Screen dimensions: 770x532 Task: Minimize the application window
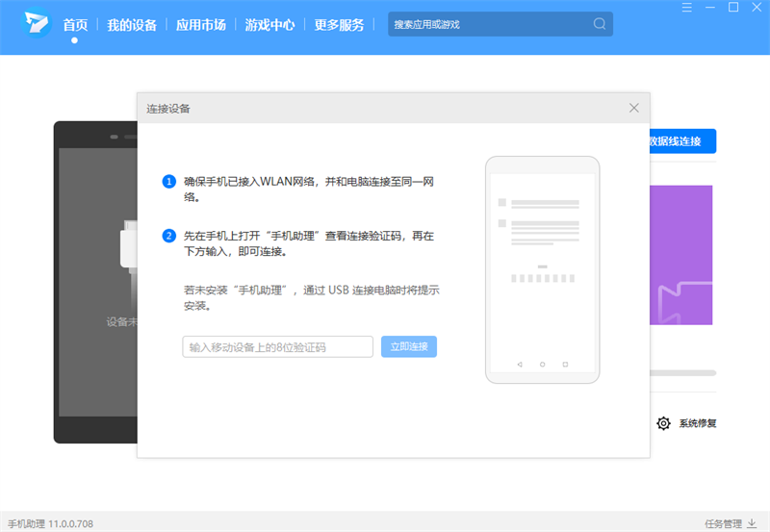coord(710,8)
